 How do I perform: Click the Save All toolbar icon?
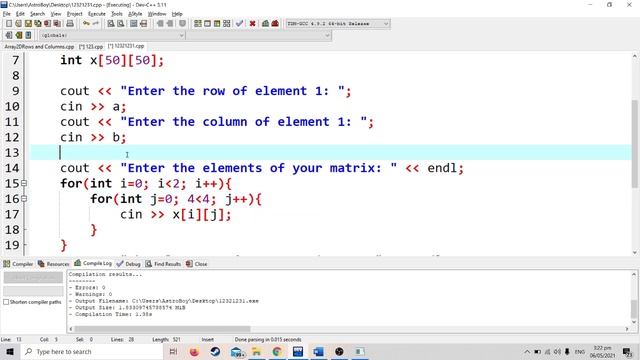click(38, 24)
